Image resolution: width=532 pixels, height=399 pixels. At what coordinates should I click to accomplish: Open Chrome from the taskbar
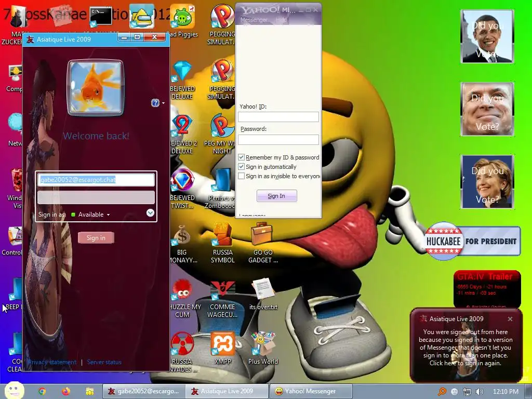tap(42, 391)
